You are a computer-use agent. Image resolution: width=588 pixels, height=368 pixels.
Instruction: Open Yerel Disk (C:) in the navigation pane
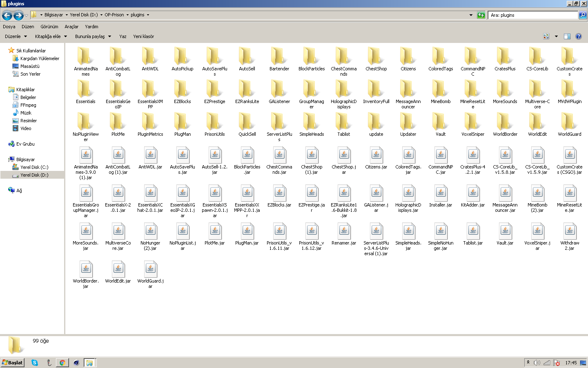pyautogui.click(x=31, y=167)
